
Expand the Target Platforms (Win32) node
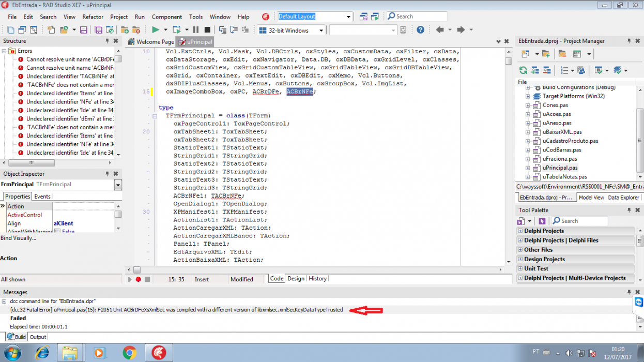pyautogui.click(x=528, y=96)
